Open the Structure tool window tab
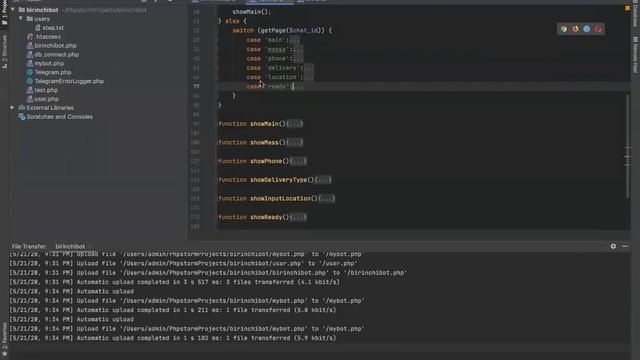Image resolution: width=640 pixels, height=360 pixels. pos(4,52)
